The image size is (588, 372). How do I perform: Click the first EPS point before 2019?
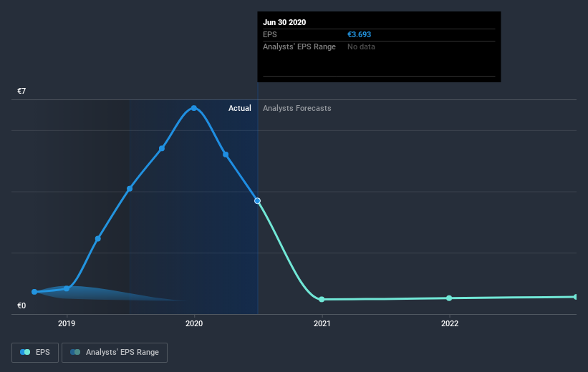[x=34, y=292]
